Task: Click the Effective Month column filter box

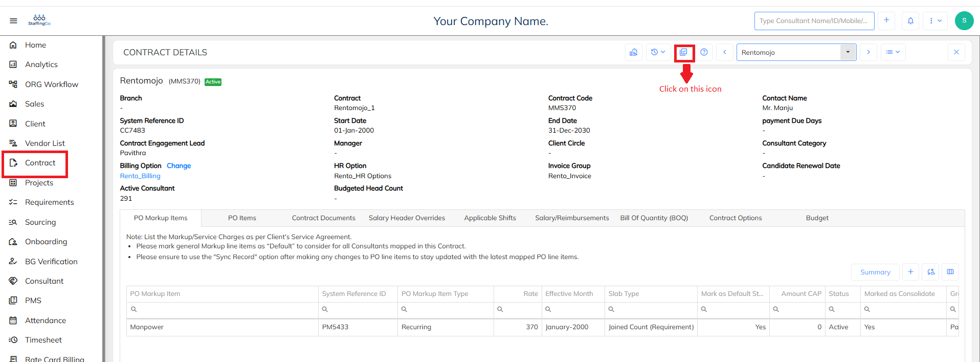Action: tap(573, 309)
